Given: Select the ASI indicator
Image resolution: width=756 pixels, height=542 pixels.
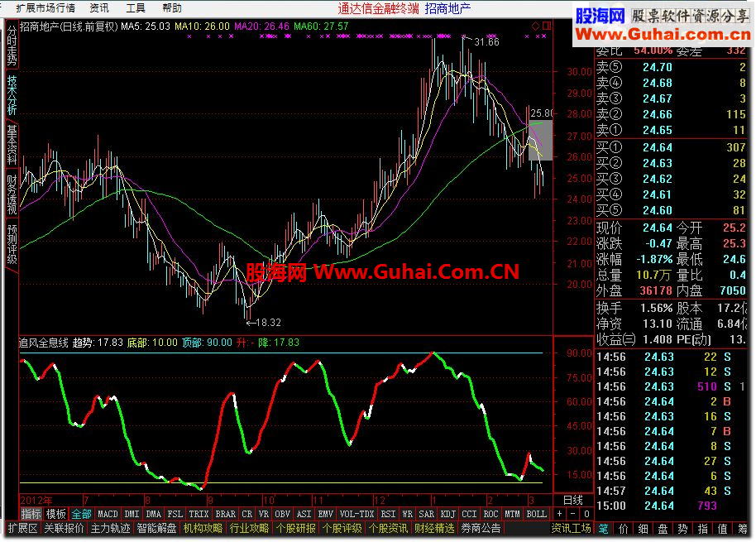Looking at the screenshot, I should (x=304, y=514).
